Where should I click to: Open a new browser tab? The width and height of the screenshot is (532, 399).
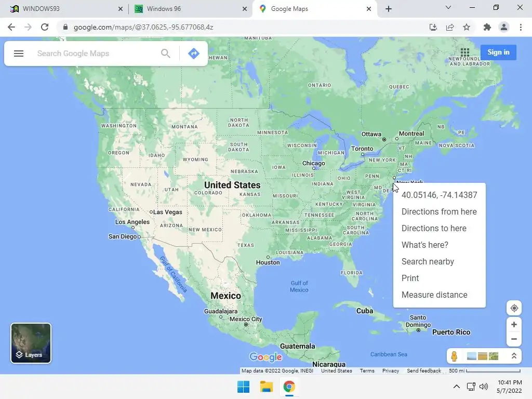point(389,9)
